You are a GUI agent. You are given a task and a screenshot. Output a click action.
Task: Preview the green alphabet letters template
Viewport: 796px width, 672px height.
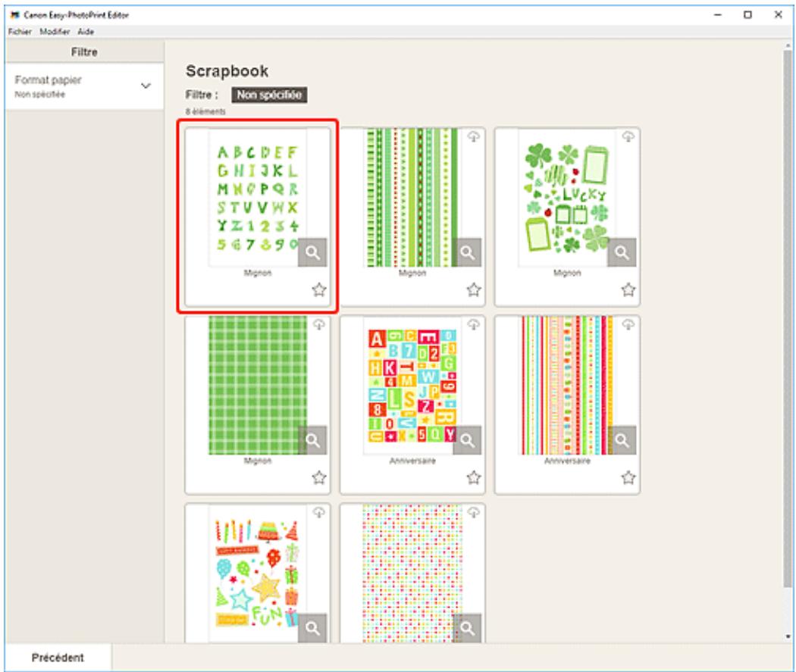(x=312, y=252)
